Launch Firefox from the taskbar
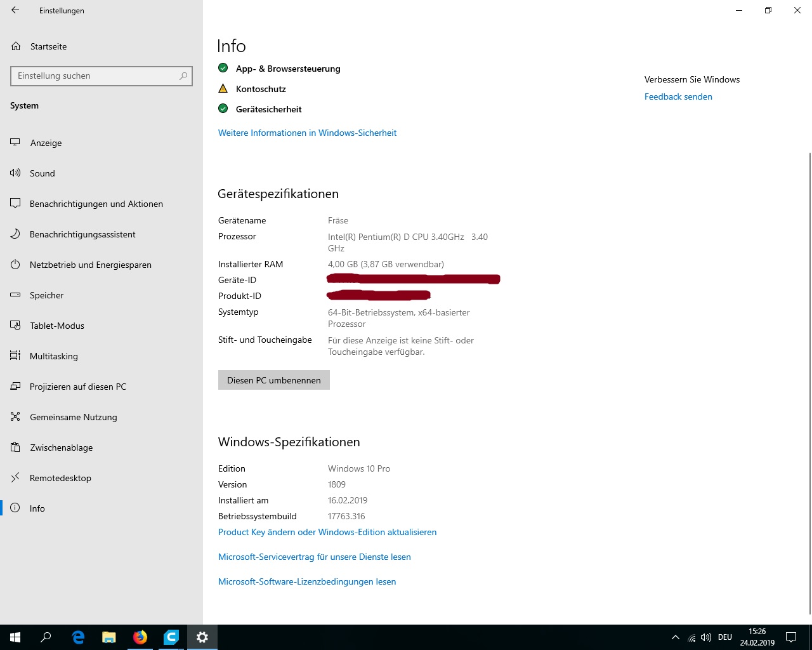Viewport: 812px width, 650px height. [140, 637]
